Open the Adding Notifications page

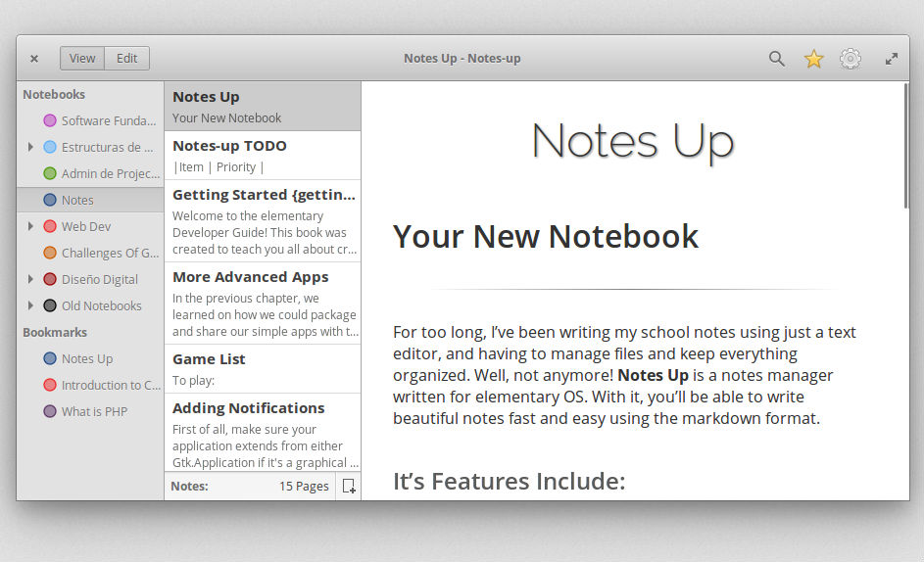[x=263, y=433]
